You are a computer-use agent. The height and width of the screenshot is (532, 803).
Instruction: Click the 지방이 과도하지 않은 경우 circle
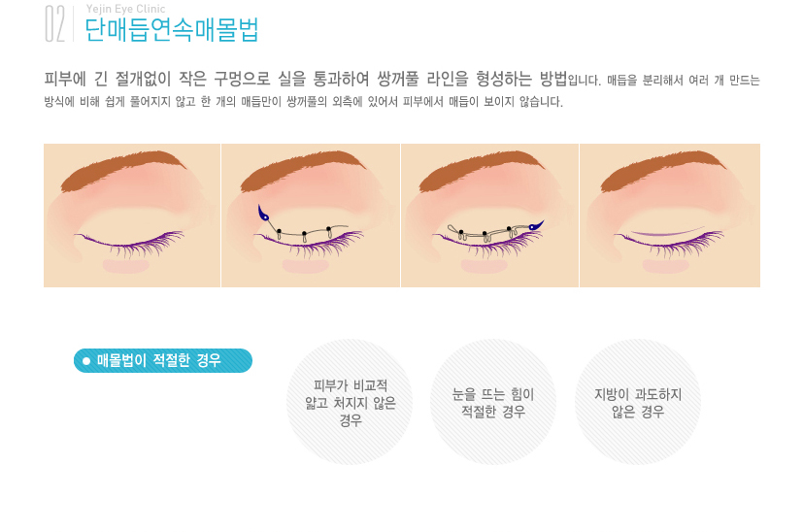[638, 403]
